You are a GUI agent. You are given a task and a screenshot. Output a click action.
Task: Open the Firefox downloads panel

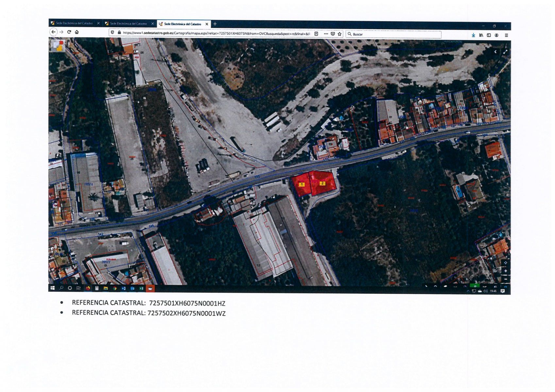tap(473, 35)
